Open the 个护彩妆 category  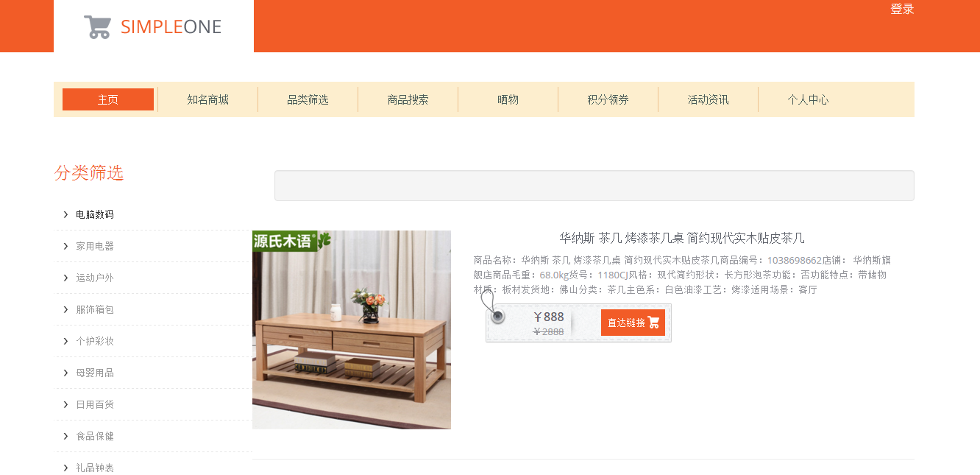[95, 341]
